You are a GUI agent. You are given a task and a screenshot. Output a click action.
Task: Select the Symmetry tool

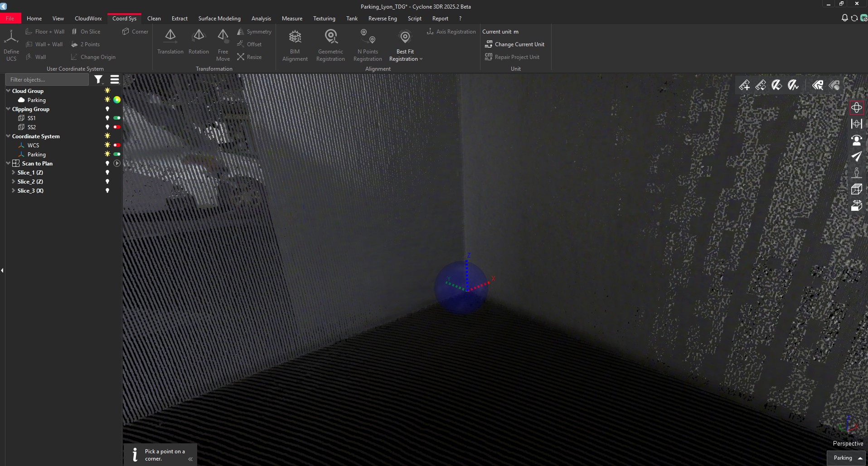click(x=255, y=32)
